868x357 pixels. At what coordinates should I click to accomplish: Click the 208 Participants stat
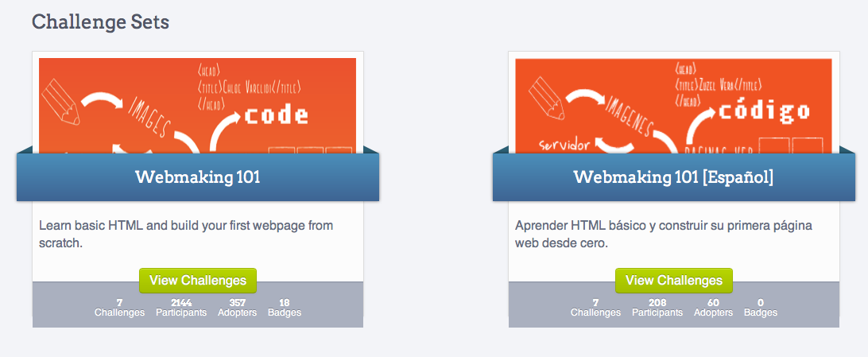(x=657, y=308)
